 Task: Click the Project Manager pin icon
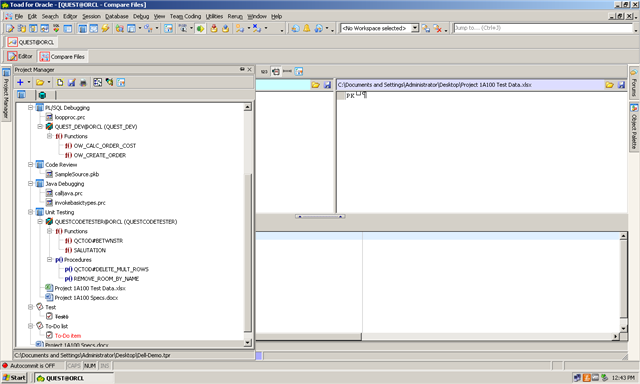242,69
